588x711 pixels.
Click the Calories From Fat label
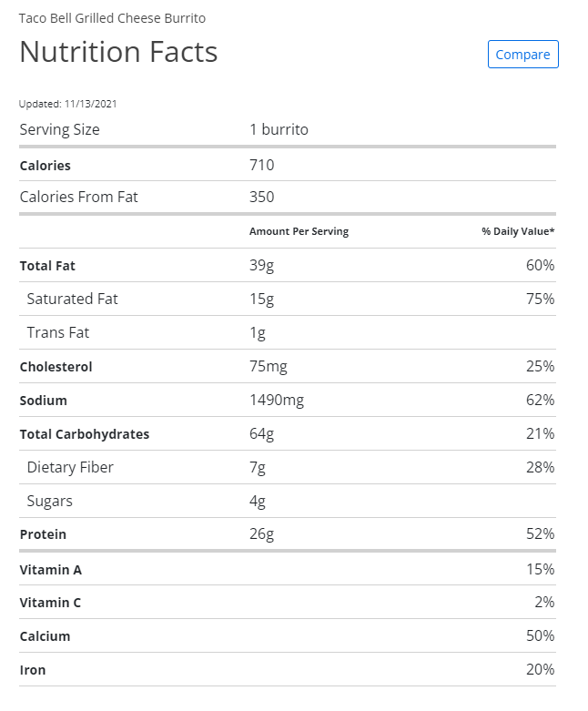click(79, 197)
